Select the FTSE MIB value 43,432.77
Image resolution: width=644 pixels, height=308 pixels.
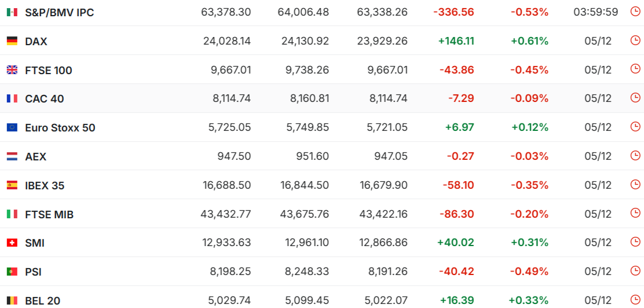pyautogui.click(x=225, y=214)
